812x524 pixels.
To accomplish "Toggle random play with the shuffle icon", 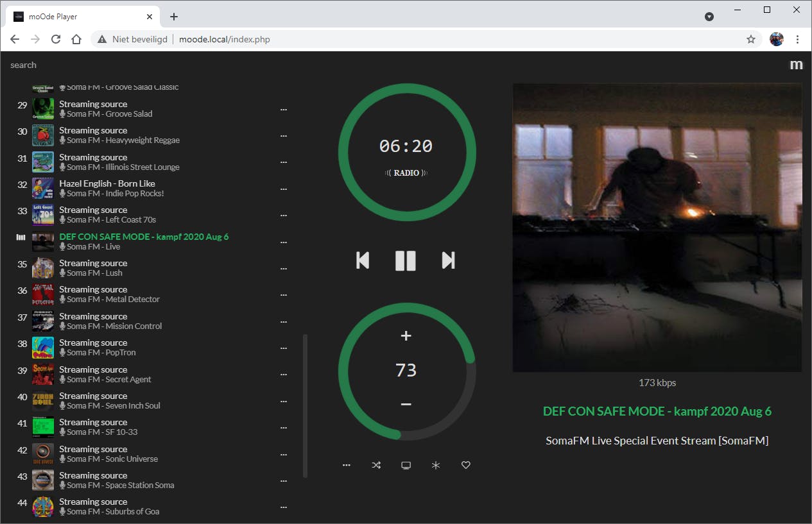I will pyautogui.click(x=376, y=465).
